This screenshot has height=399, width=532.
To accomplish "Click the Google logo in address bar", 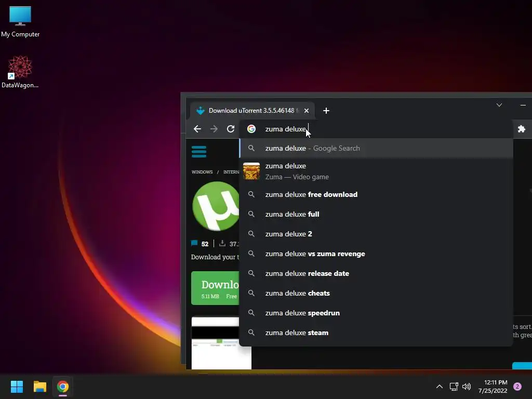I will (251, 129).
